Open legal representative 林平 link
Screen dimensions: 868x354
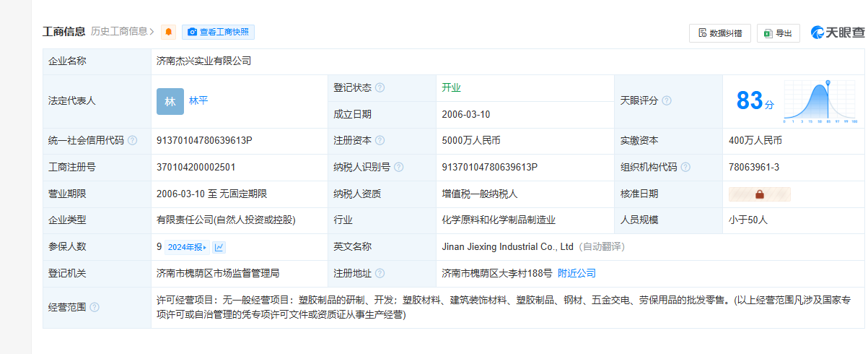click(x=198, y=100)
